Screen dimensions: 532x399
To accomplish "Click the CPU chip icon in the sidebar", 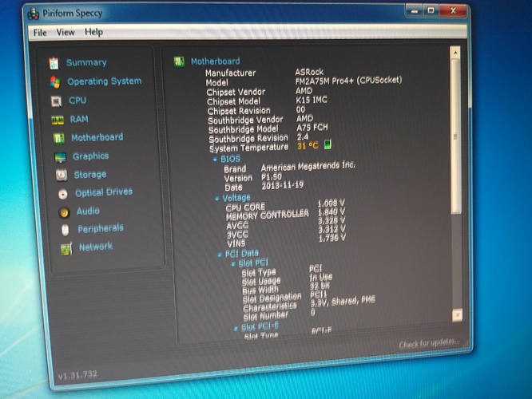I will [x=56, y=101].
